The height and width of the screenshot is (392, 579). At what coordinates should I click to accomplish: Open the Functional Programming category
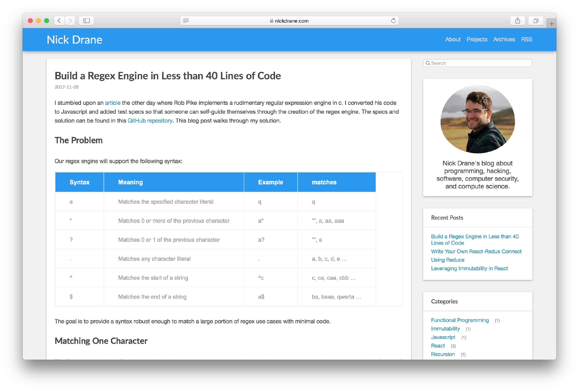point(460,320)
